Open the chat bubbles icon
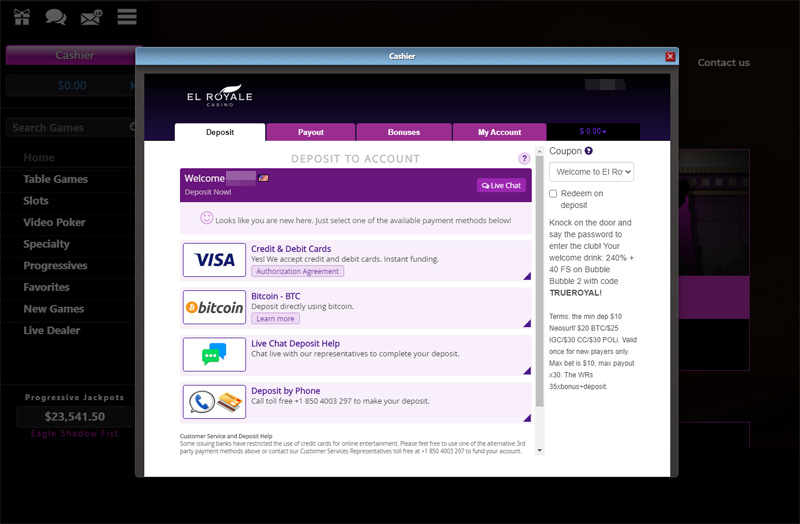The width and height of the screenshot is (800, 524). 56,17
